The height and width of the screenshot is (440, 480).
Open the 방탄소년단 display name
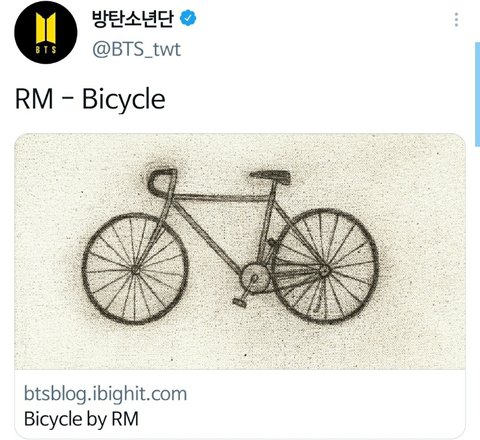click(x=133, y=18)
